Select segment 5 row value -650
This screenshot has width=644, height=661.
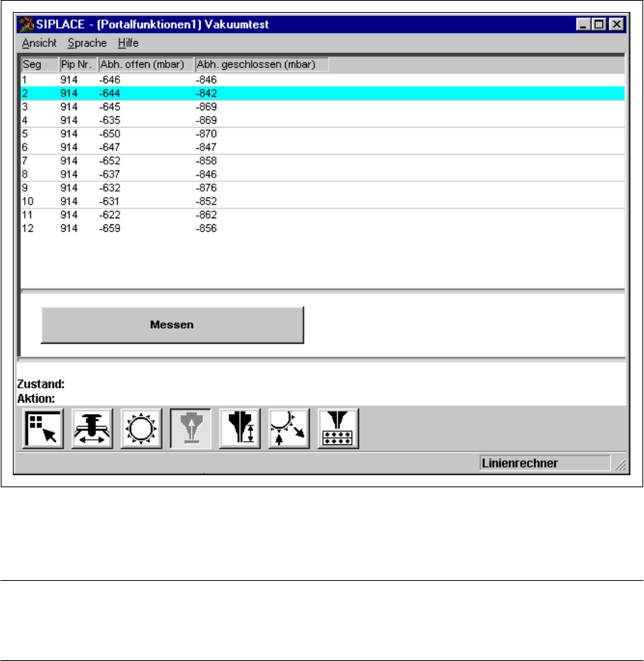click(x=323, y=134)
